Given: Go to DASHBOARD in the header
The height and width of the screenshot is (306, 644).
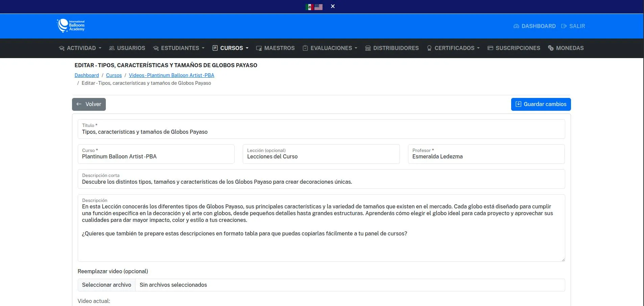Looking at the screenshot, I should pyautogui.click(x=534, y=26).
